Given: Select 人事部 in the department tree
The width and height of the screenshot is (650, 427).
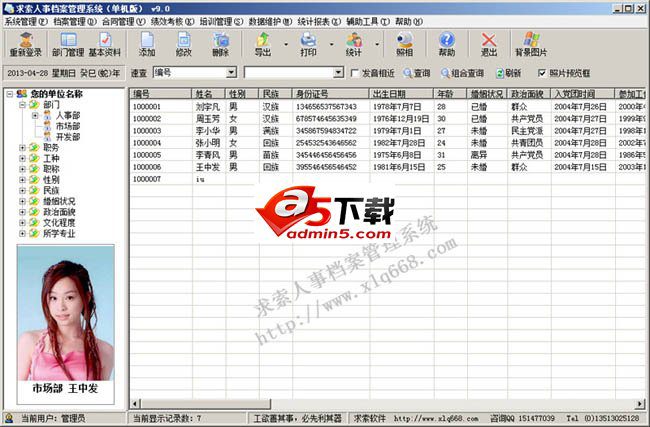Looking at the screenshot, I should pyautogui.click(x=68, y=115).
